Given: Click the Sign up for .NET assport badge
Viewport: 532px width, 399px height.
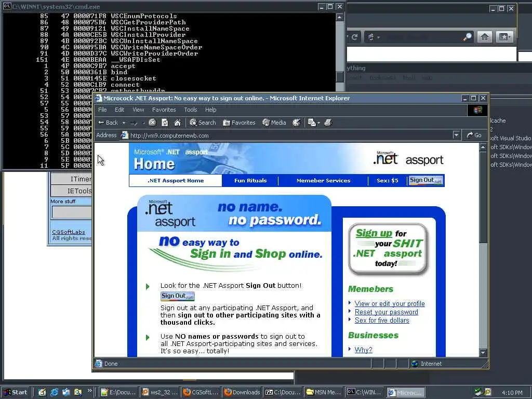Looking at the screenshot, I should tap(389, 248).
